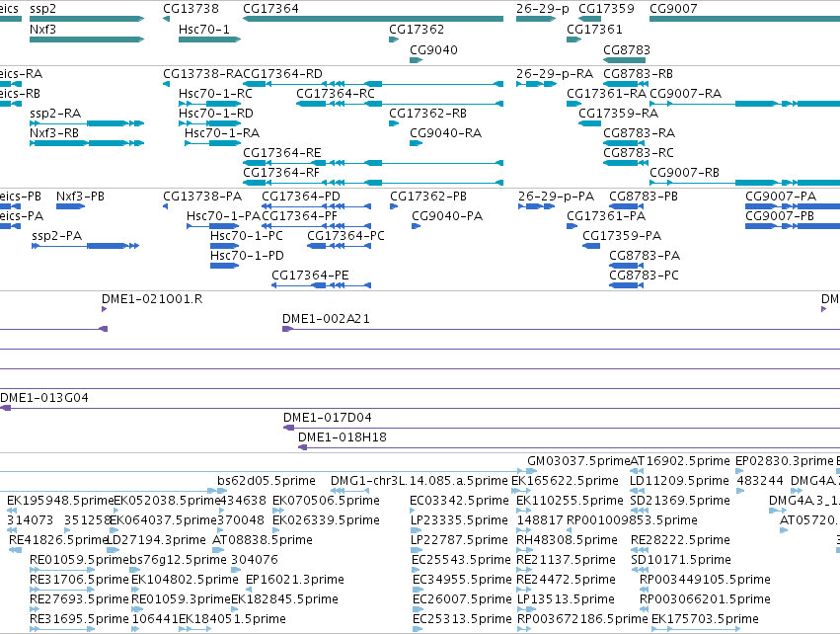This screenshot has height=634, width=840.
Task: Click transcript CG13738-RA
Action: [166, 84]
